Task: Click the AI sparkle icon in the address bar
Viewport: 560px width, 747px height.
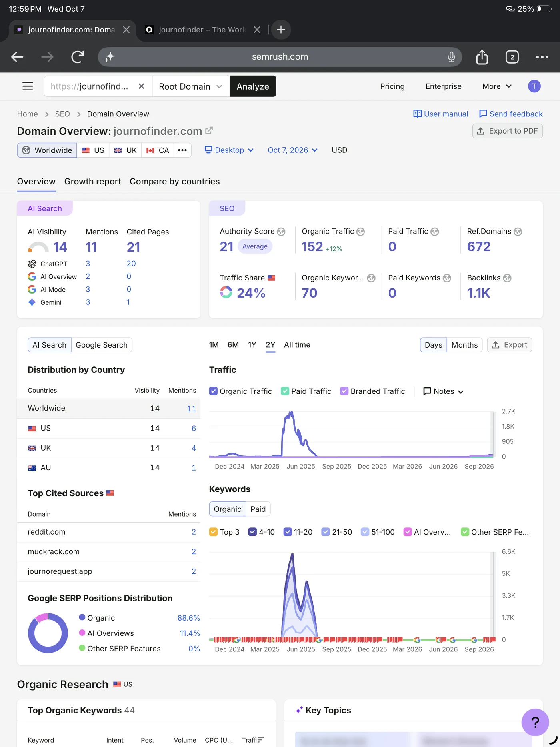Action: (x=110, y=57)
